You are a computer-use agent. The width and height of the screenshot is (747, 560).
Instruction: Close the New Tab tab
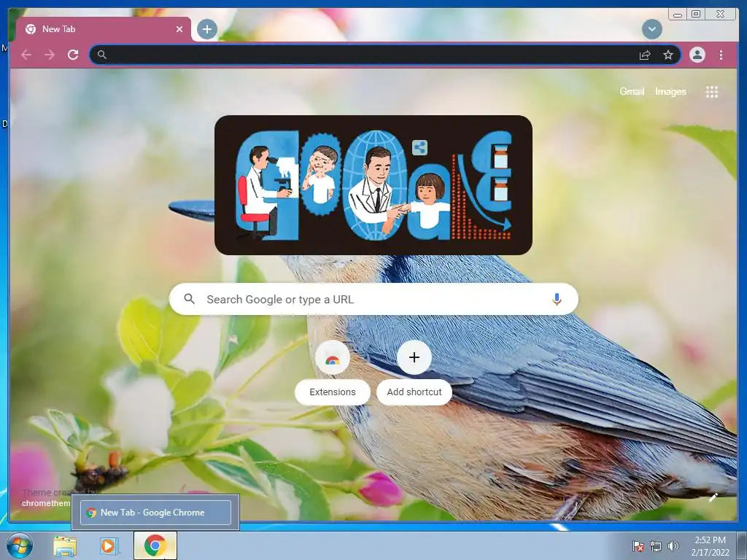[179, 29]
